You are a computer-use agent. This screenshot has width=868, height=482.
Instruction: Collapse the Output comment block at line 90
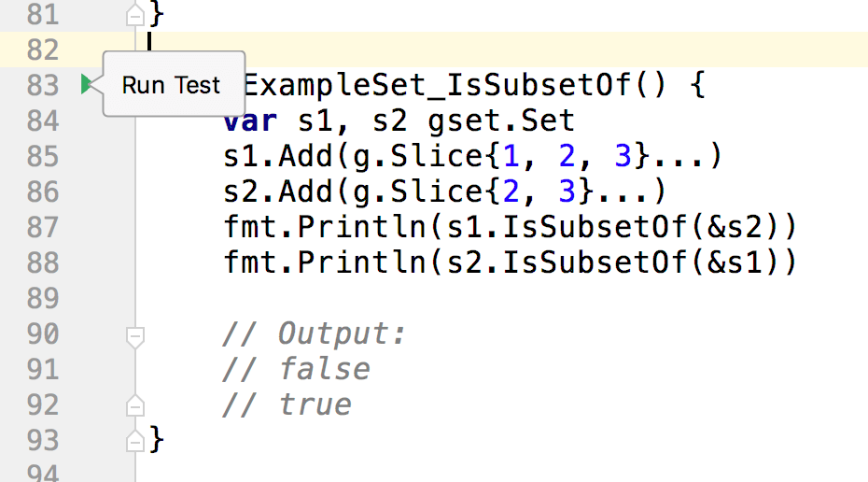[x=135, y=337]
